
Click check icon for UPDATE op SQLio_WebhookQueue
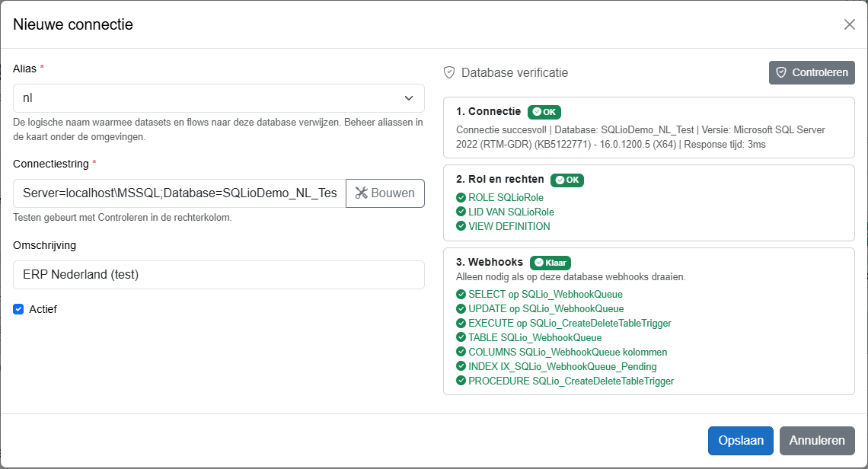[x=461, y=308]
